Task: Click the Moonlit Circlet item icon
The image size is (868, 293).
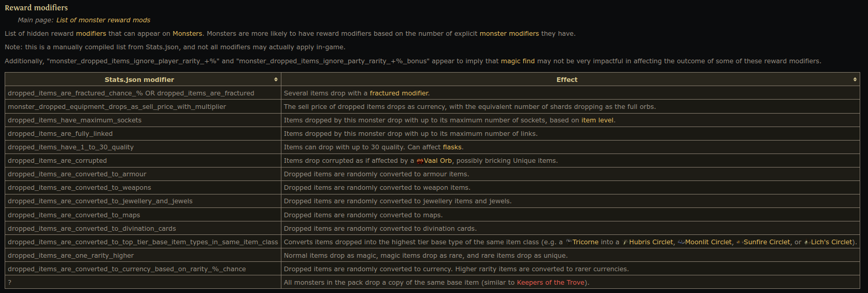Action: point(681,242)
